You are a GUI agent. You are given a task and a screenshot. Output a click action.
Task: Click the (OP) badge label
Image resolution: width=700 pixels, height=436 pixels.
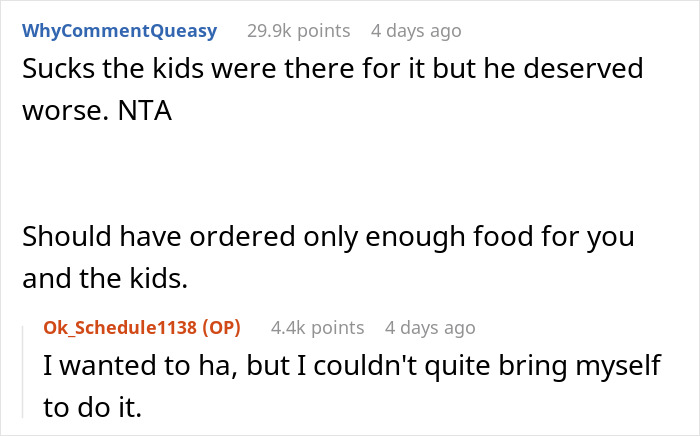221,328
